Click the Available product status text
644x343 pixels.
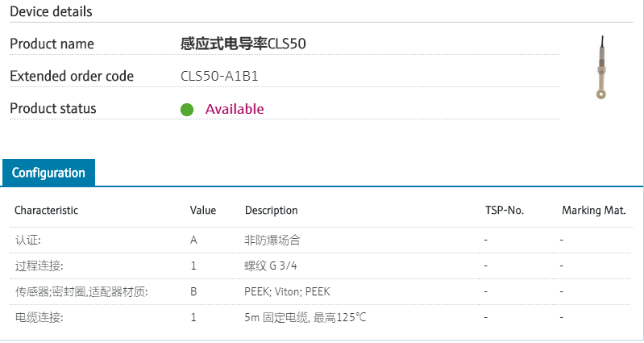pyautogui.click(x=235, y=109)
